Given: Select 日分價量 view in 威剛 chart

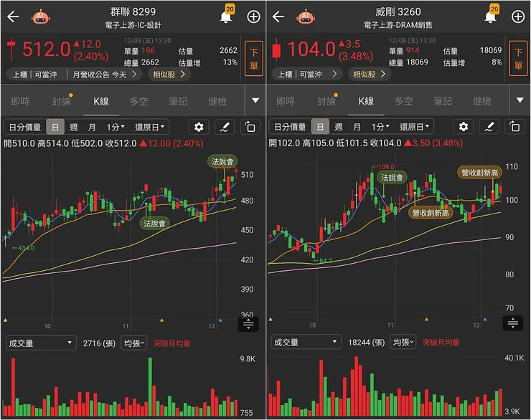Looking at the screenshot, I should point(290,127).
